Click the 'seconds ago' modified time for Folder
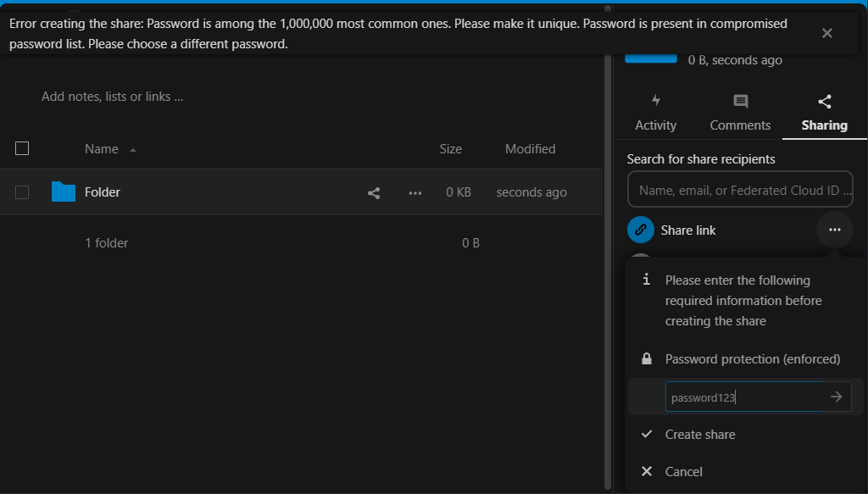Viewport: 868px width, 494px height. 531,192
